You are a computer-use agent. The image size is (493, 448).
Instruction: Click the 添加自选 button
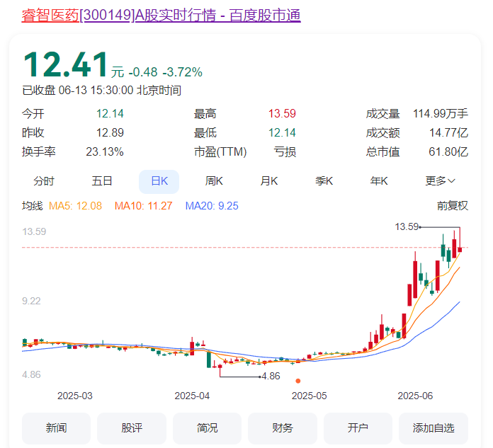(433, 428)
